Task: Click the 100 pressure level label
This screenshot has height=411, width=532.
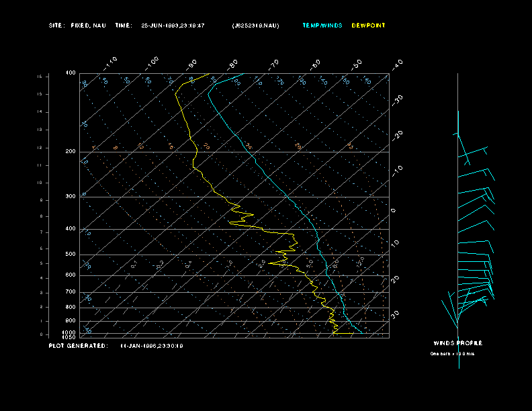Action: click(x=71, y=73)
